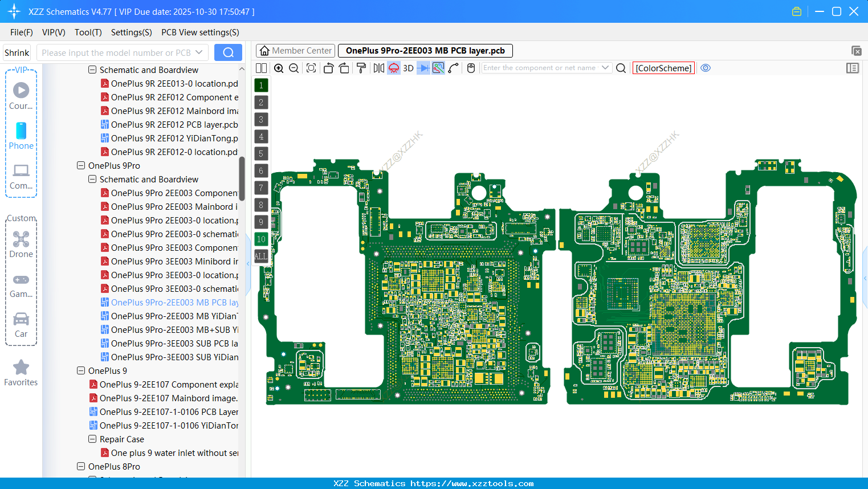Select PCB layer 5 from the layer list
The image size is (868, 489).
click(260, 153)
